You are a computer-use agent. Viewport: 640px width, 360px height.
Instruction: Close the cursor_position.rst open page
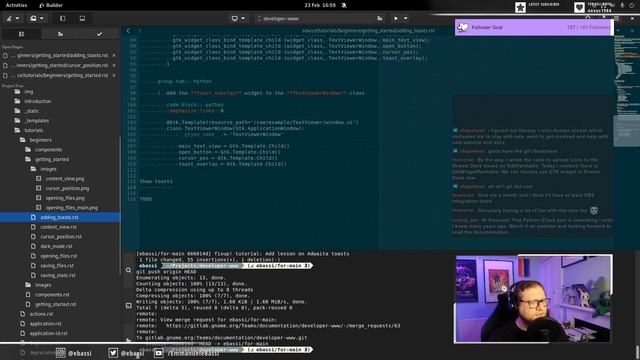coord(114,65)
